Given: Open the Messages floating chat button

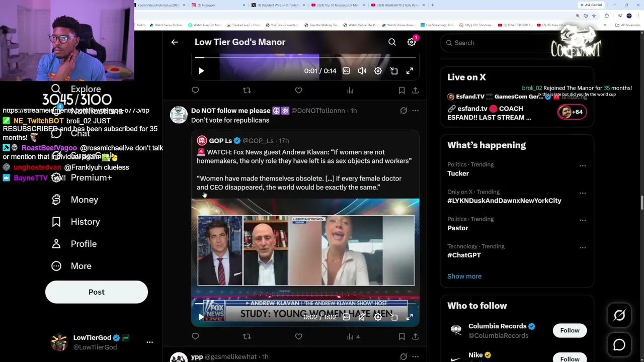Looking at the screenshot, I should (619, 345).
